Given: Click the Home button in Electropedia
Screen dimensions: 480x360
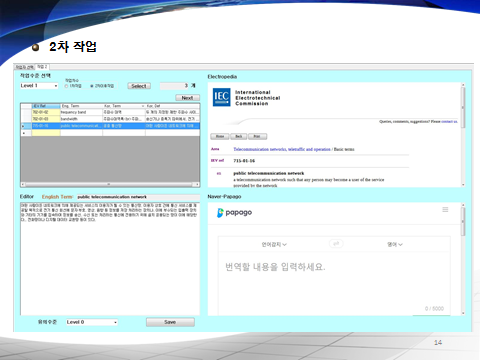Looking at the screenshot, I should coord(220,136).
